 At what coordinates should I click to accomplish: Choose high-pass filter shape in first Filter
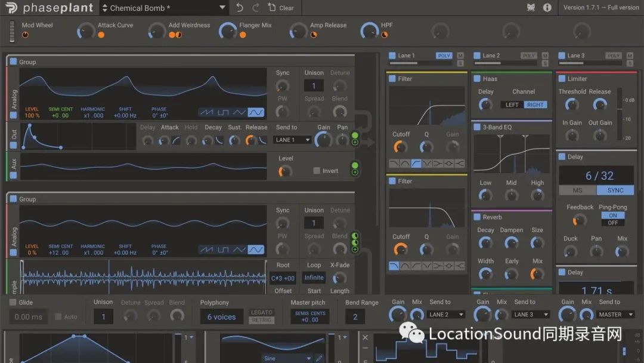tap(416, 164)
